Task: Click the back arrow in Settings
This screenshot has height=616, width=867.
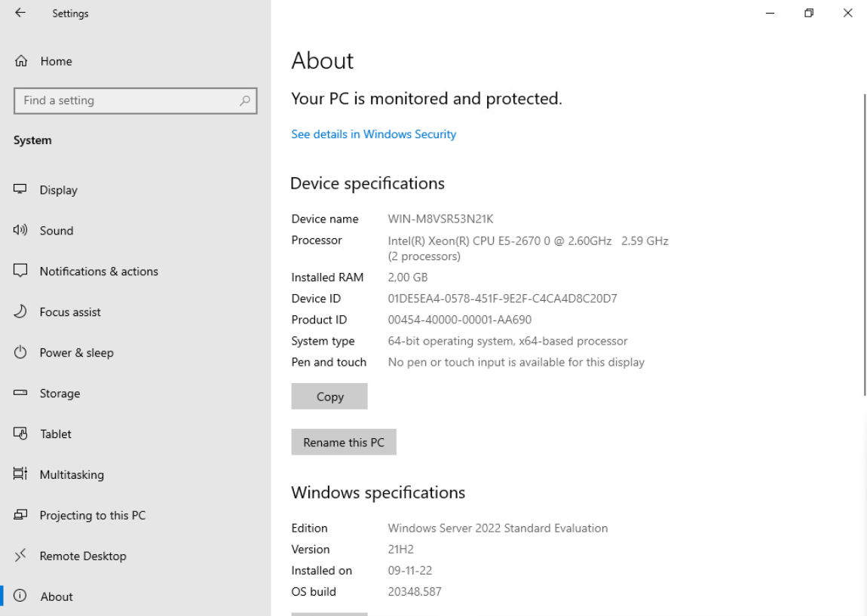Action: point(20,13)
